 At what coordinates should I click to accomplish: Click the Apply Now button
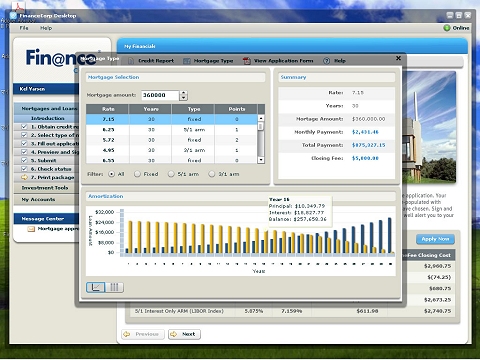click(x=435, y=239)
